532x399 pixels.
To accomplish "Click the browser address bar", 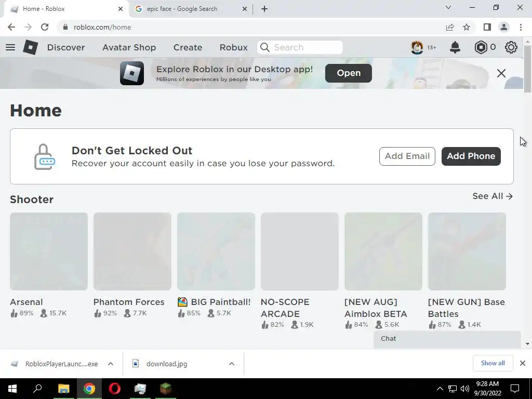I will [251, 27].
